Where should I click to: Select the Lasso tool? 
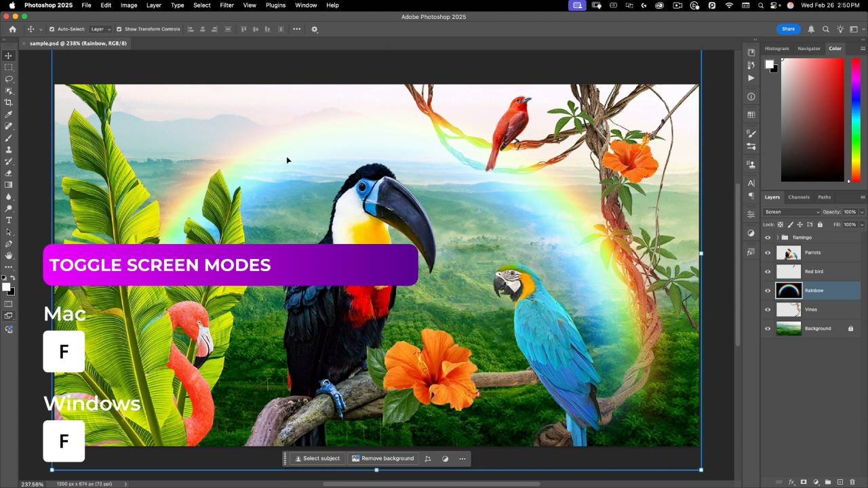coord(9,79)
